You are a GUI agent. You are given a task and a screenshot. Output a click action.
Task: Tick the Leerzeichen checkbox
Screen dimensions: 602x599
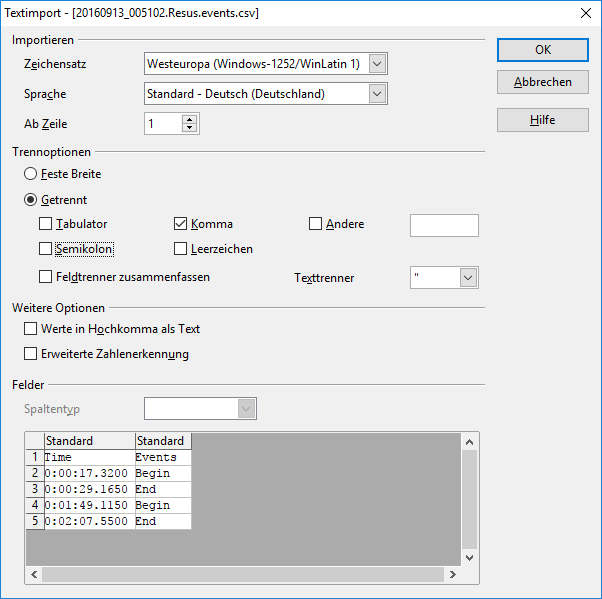click(181, 249)
